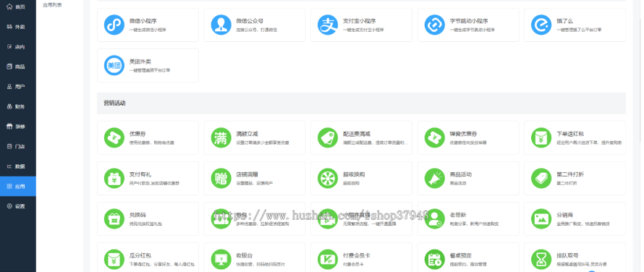644x272 pixels.
Task: Open 外卖 in the sidebar
Action: [x=17, y=27]
